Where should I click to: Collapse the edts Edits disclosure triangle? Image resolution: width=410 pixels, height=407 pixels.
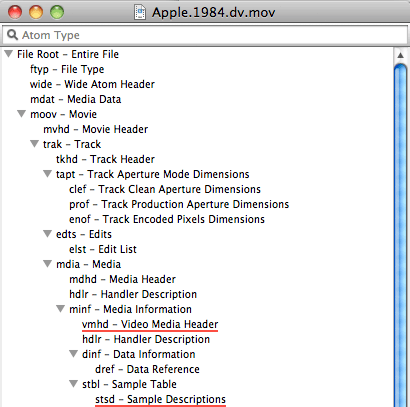pyautogui.click(x=48, y=234)
